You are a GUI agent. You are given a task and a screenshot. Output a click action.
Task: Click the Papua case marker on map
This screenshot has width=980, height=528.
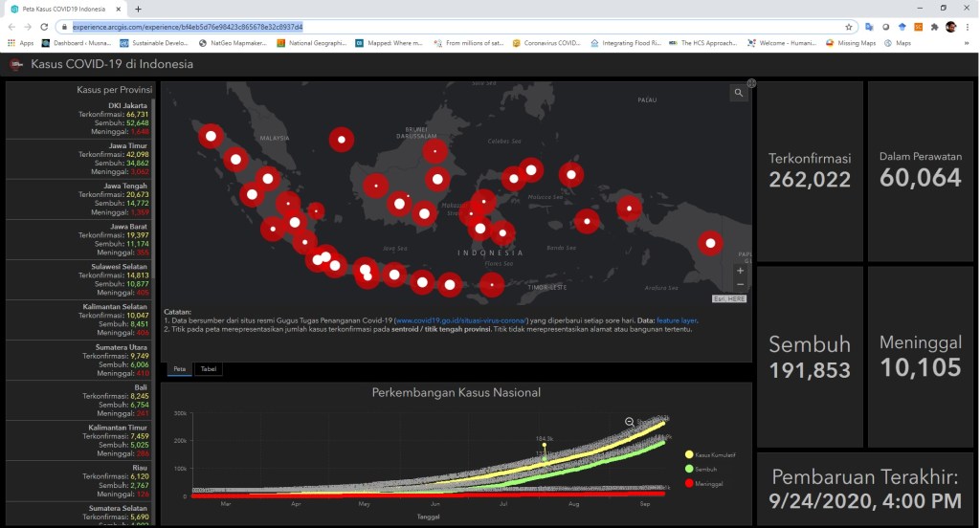click(709, 243)
